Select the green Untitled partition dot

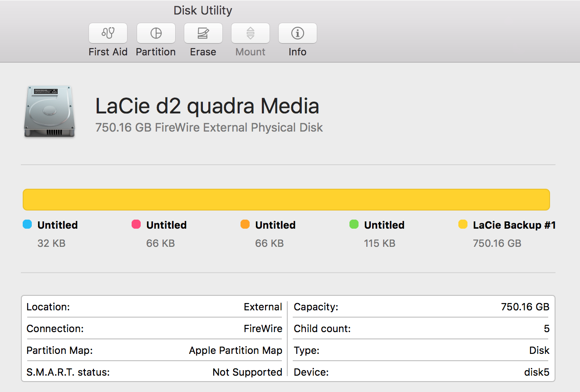tap(354, 224)
